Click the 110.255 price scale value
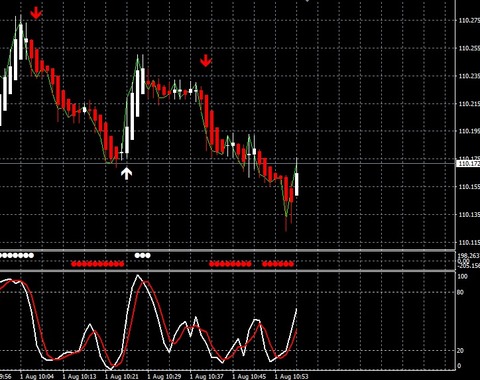The height and width of the screenshot is (380, 480). pos(469,48)
